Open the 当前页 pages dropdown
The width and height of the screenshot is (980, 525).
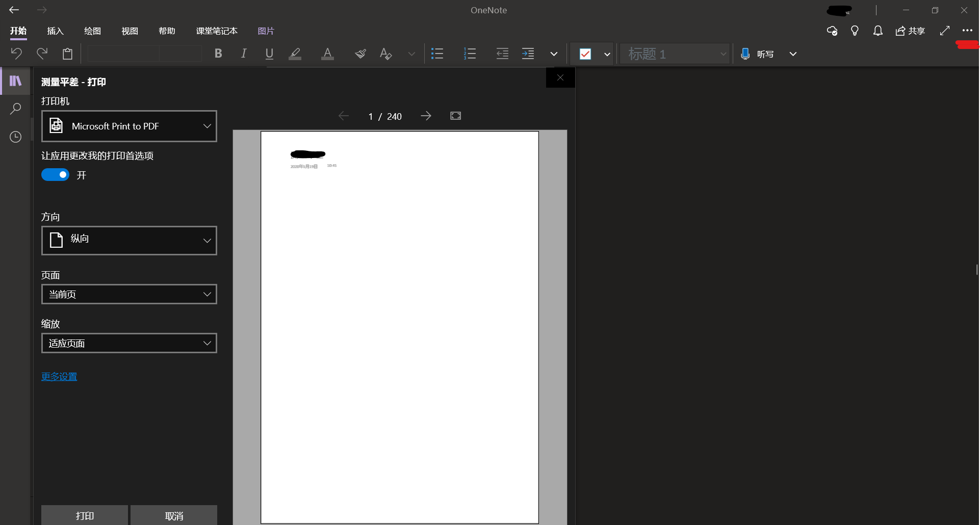(129, 294)
